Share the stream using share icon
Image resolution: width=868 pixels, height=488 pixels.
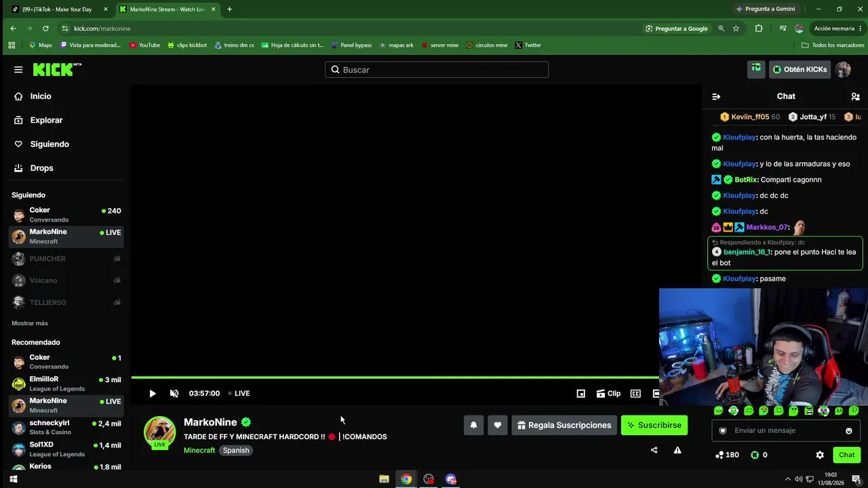coord(654,450)
